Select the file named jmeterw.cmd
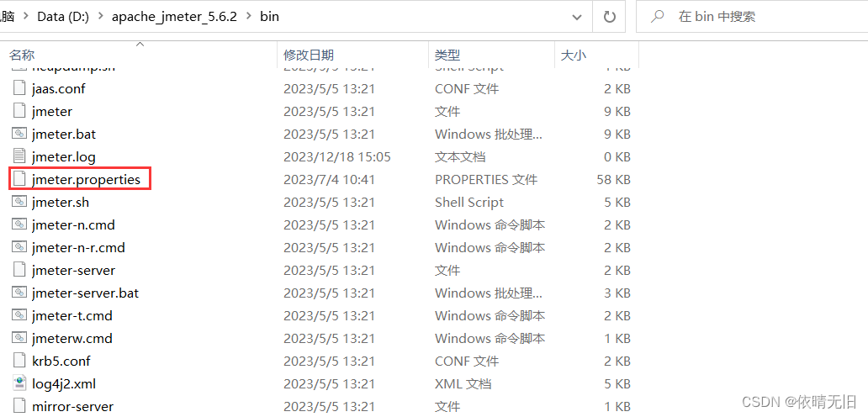868x417 pixels. pos(72,338)
